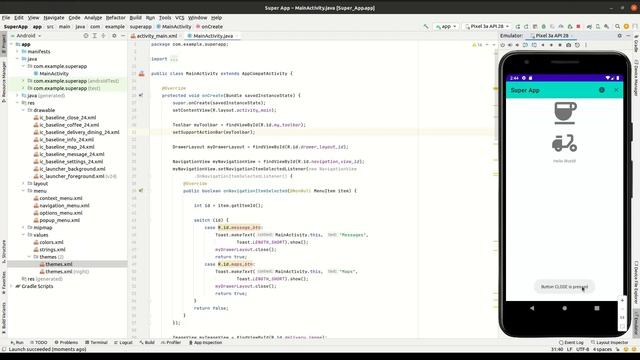Open the Problems tool window
The height and width of the screenshot is (360, 640).
coord(66,342)
